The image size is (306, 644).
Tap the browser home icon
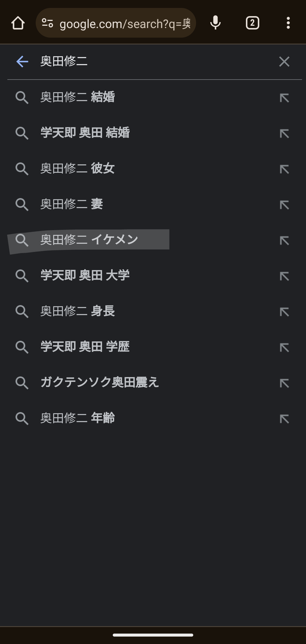click(18, 23)
